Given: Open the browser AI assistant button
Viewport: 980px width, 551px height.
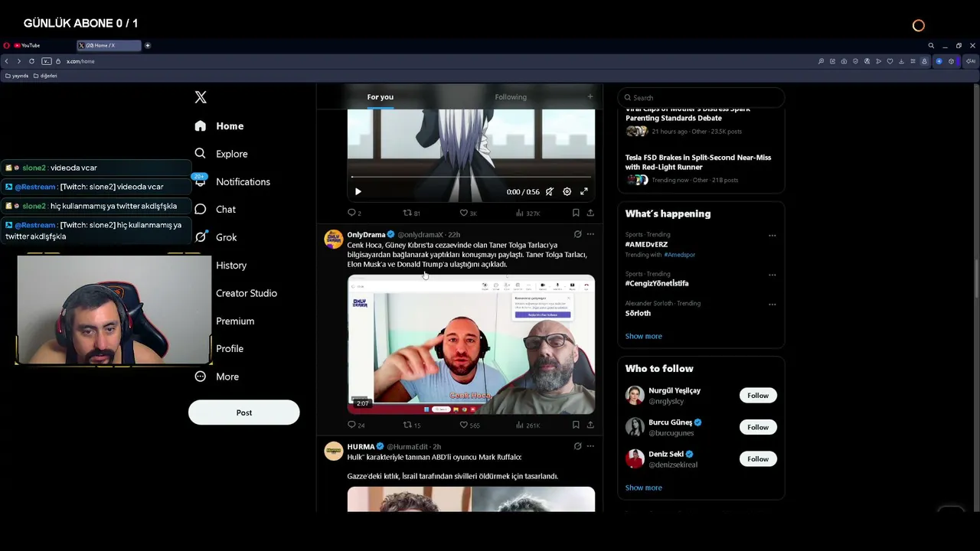Looking at the screenshot, I should coord(971,61).
